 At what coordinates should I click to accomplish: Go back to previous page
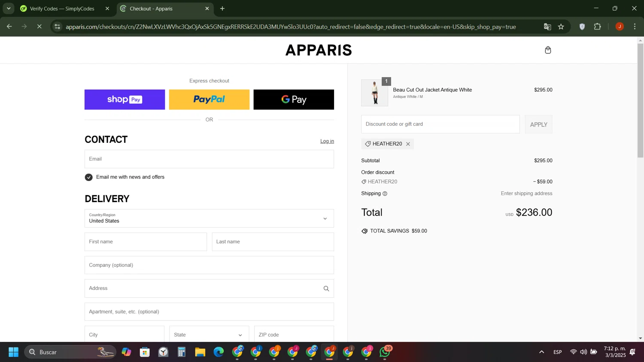point(9,27)
